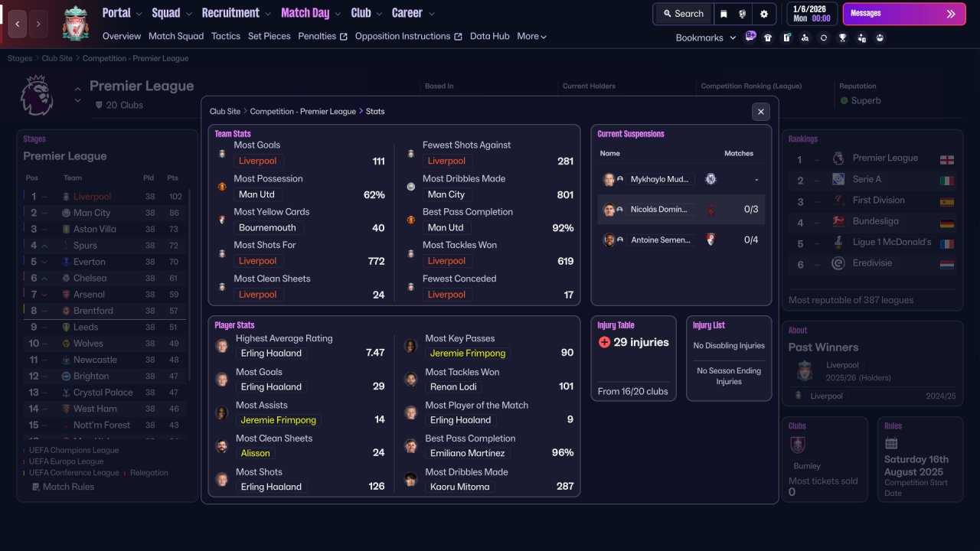Screen dimensions: 980x551
Task: Open the Messages button
Action: (x=905, y=14)
